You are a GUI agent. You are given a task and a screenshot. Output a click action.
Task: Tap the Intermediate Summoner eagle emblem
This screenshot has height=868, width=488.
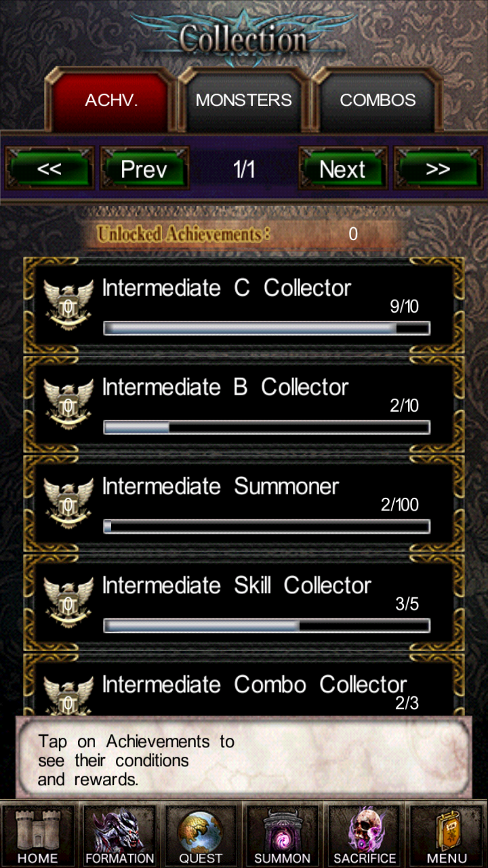[x=68, y=502]
